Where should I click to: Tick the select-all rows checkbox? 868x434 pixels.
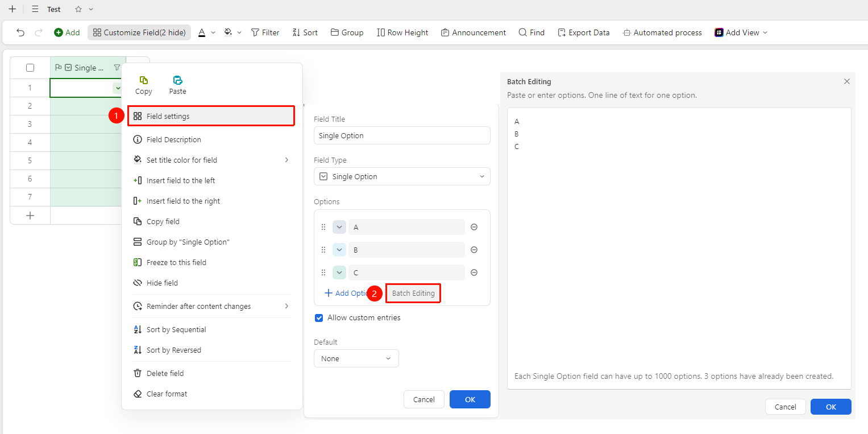30,68
